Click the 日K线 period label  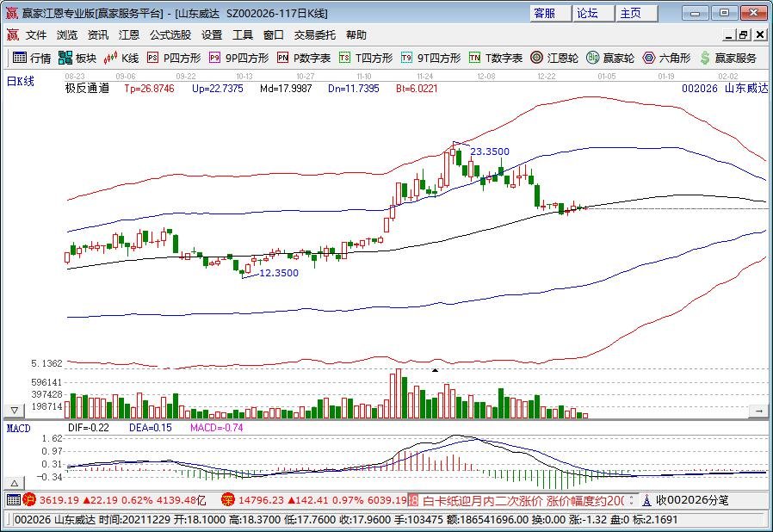20,82
